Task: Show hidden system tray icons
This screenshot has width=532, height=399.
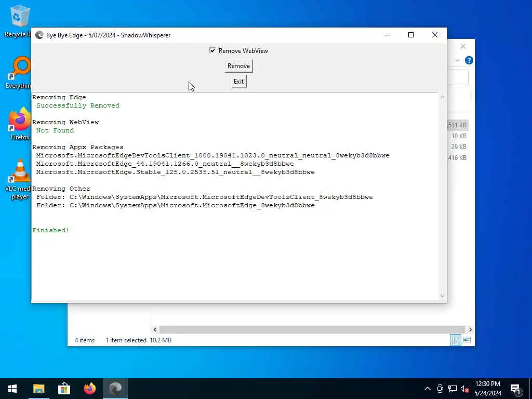Action: (428, 389)
